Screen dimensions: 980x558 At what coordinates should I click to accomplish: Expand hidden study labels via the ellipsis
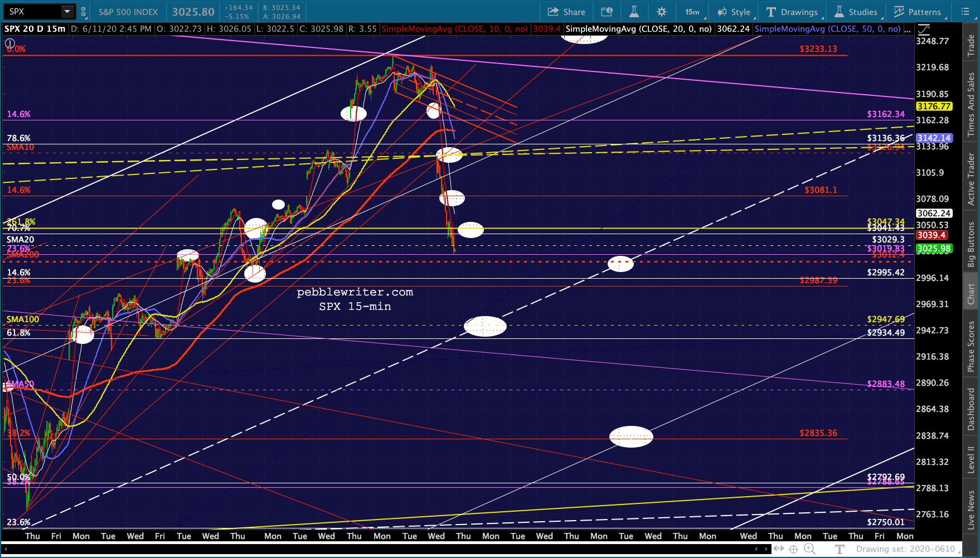(x=908, y=29)
